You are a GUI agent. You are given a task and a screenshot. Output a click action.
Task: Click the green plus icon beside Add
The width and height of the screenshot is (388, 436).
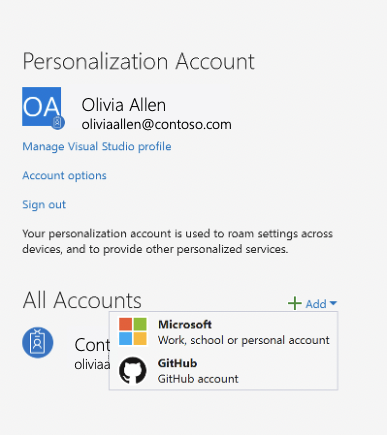295,303
